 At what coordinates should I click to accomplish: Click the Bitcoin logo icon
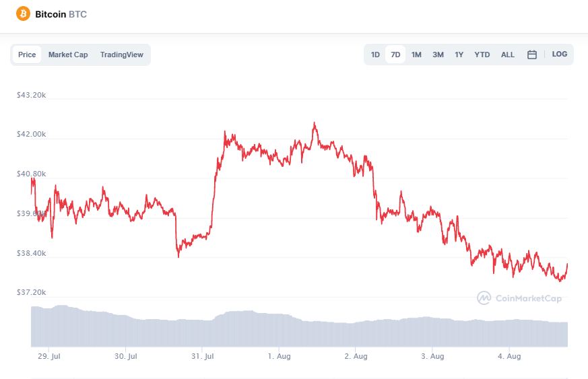[24, 14]
